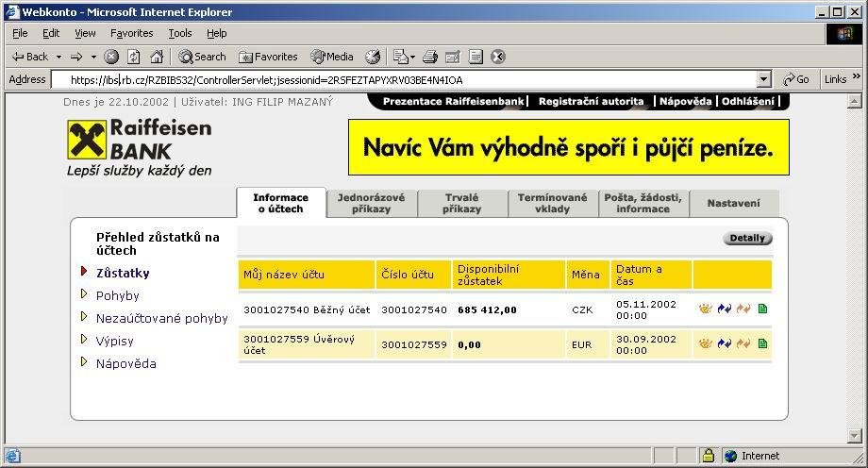This screenshot has width=868, height=468.
Task: Switch to Jednorázové příkazy tab
Action: (x=371, y=203)
